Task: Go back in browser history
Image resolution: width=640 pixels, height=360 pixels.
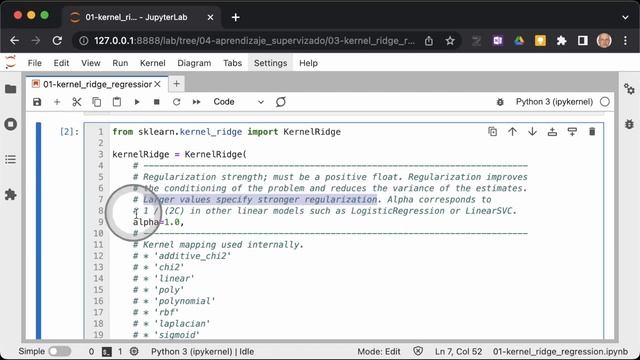Action: 15,40
